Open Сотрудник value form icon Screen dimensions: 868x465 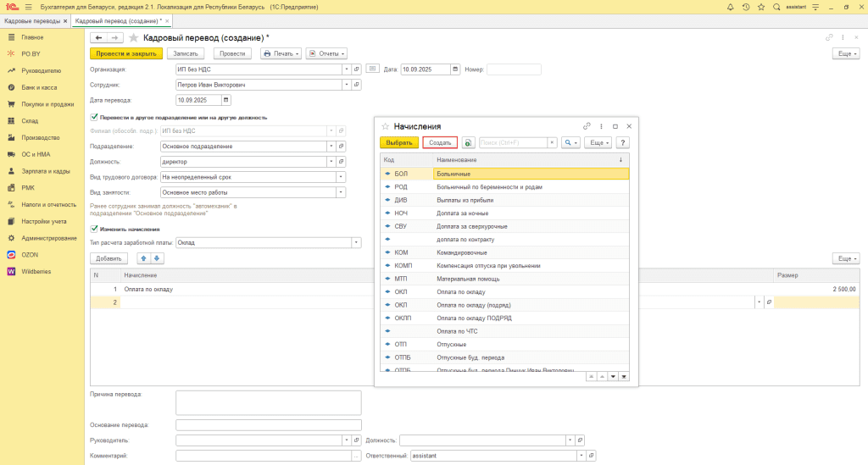tap(357, 85)
